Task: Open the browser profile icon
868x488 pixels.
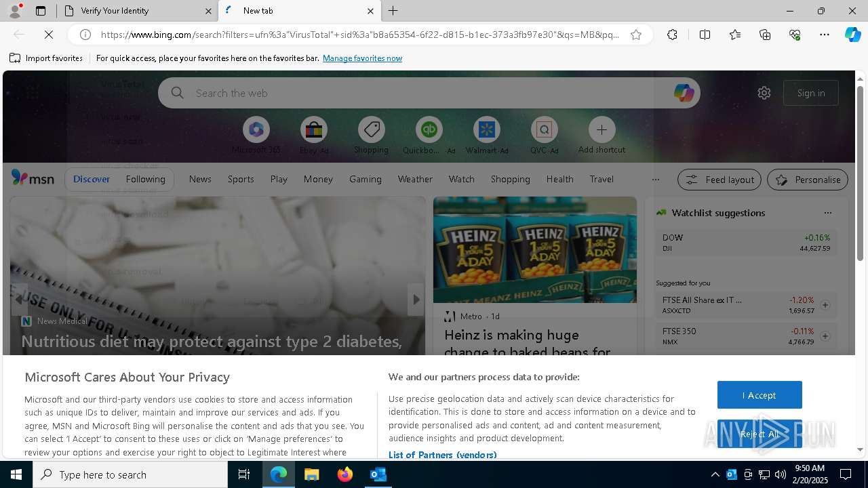Action: [x=14, y=11]
